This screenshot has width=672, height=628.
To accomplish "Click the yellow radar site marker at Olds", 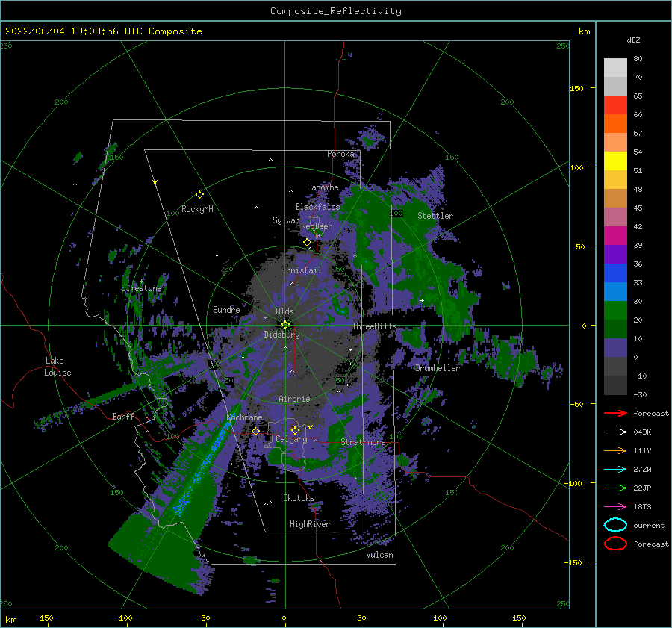I will click(x=285, y=325).
